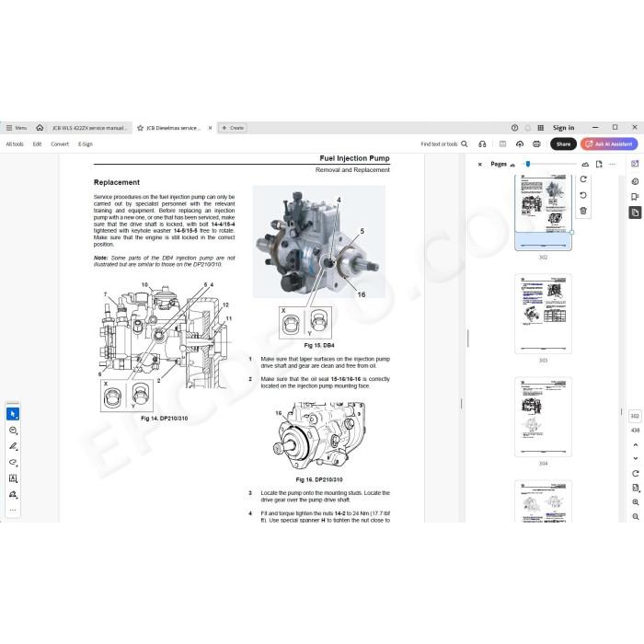Select the freehand draw tool

(x=13, y=462)
